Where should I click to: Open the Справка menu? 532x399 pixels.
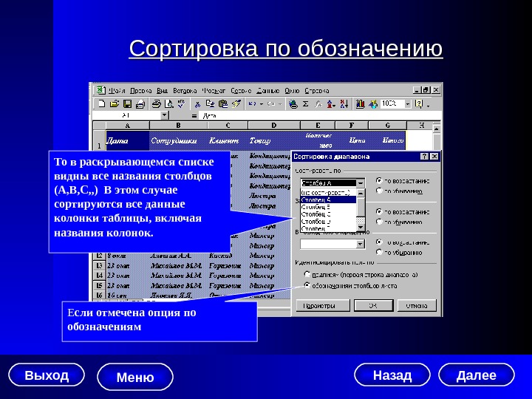[317, 91]
